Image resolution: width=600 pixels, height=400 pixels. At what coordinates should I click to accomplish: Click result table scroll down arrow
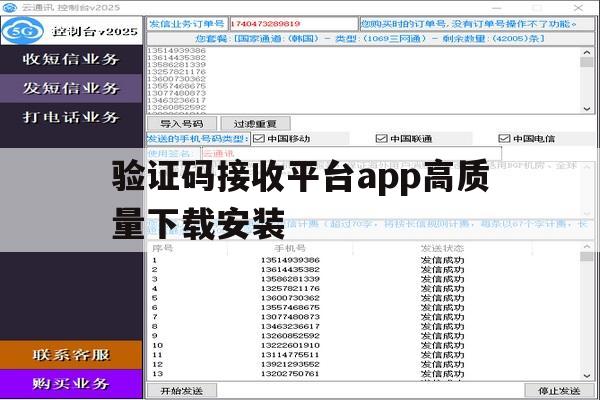point(587,376)
